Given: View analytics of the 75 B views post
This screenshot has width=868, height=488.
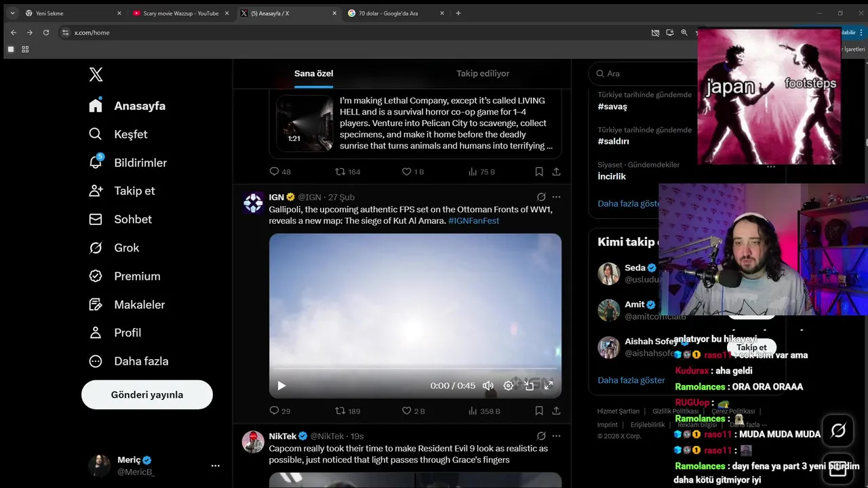Looking at the screenshot, I should 482,172.
